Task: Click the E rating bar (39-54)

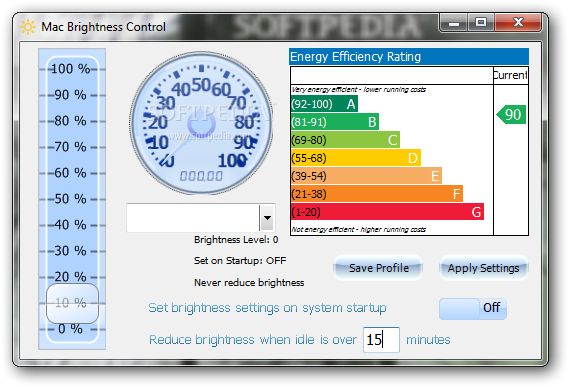Action: [x=367, y=176]
